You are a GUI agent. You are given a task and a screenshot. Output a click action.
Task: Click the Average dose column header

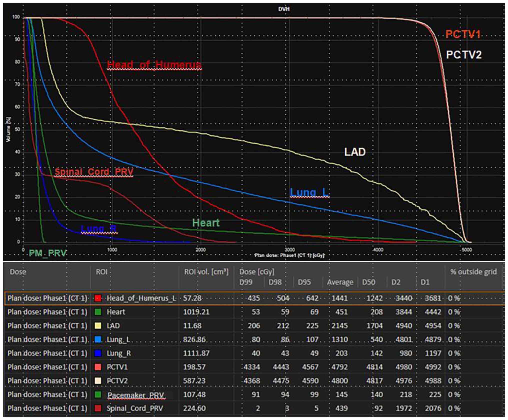pyautogui.click(x=340, y=282)
